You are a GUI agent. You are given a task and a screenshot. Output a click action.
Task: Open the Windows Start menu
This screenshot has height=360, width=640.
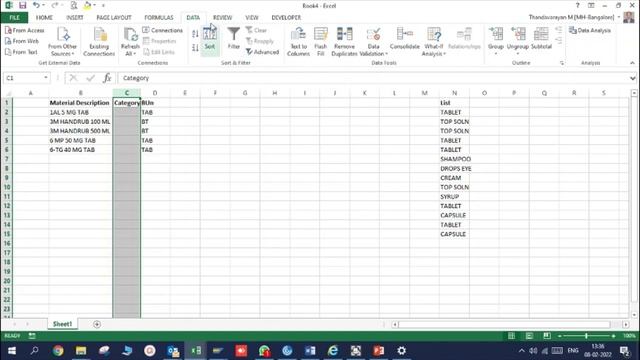pos(12,351)
